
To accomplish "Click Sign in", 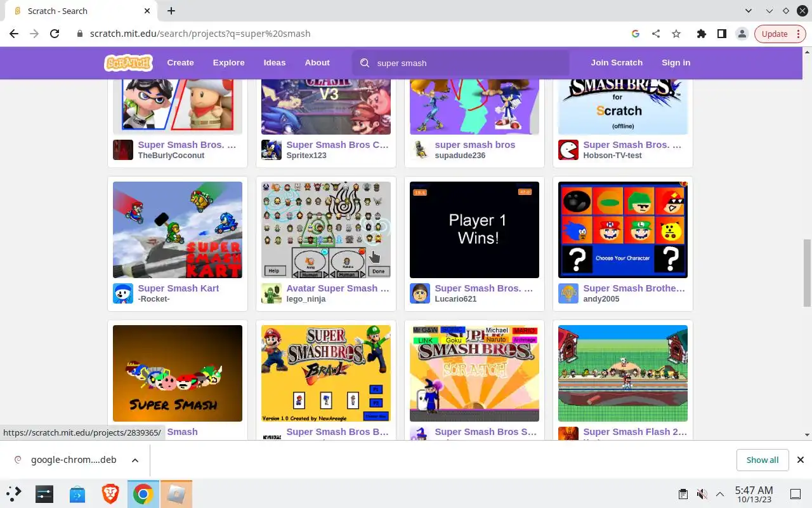I will click(676, 63).
